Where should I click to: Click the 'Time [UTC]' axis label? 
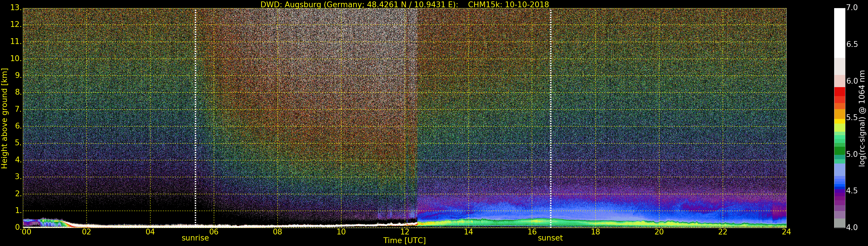[x=404, y=240]
